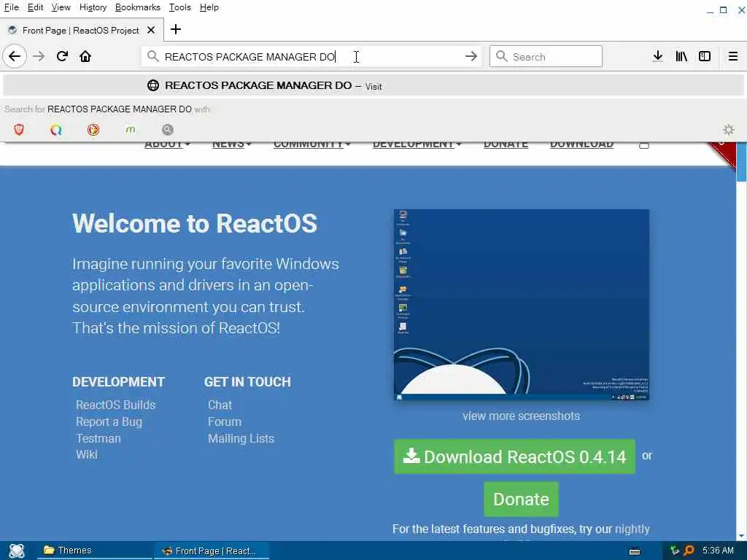The image size is (747, 560).
Task: Open the hamburger application menu
Action: click(733, 57)
